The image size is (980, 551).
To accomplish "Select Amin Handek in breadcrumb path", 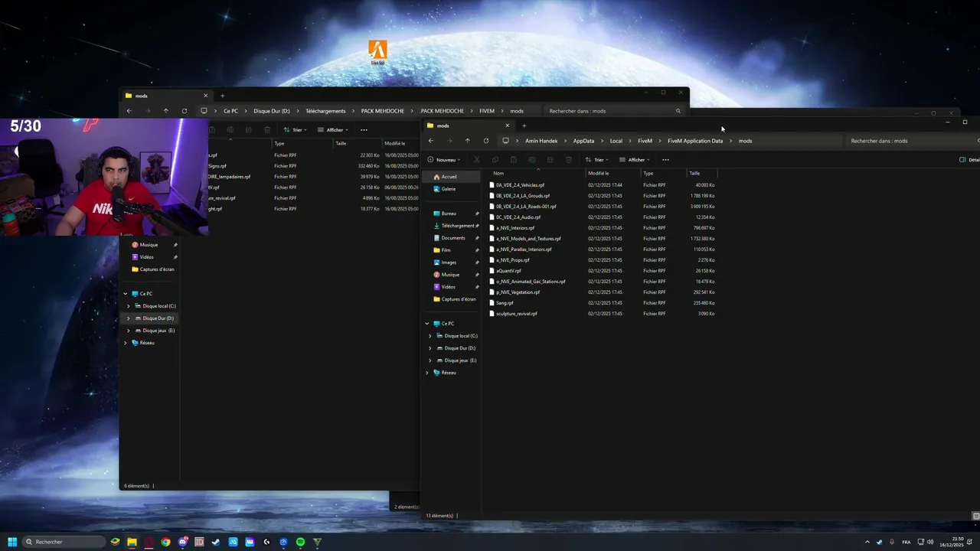I will (541, 141).
